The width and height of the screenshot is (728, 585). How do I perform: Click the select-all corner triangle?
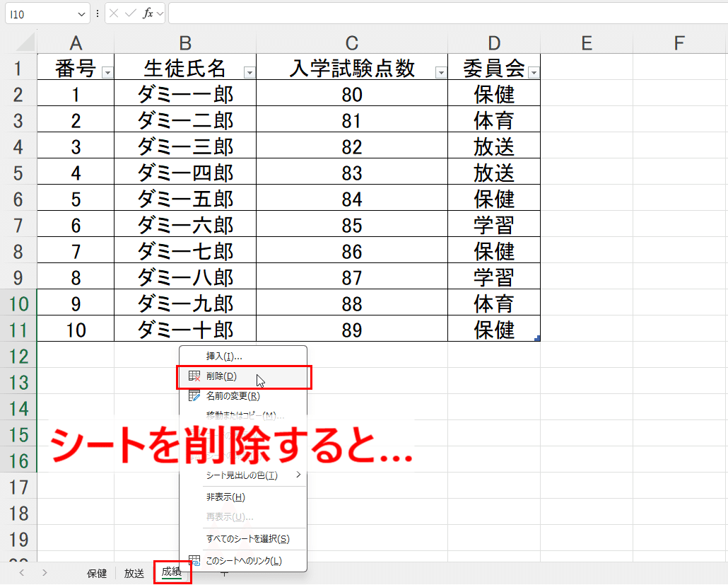pyautogui.click(x=25, y=42)
